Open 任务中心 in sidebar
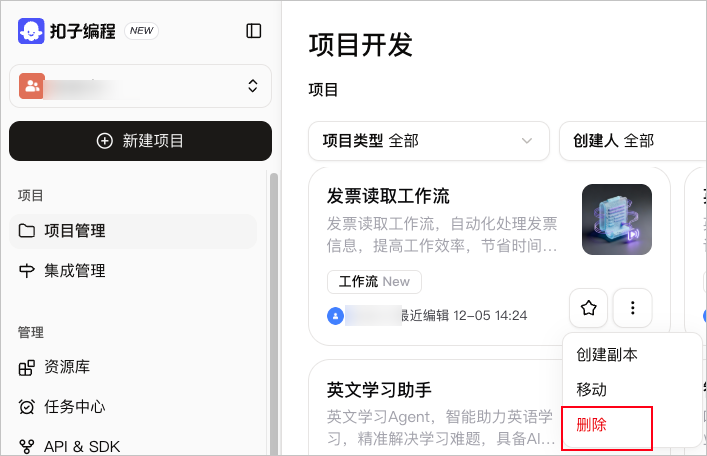 click(133, 407)
